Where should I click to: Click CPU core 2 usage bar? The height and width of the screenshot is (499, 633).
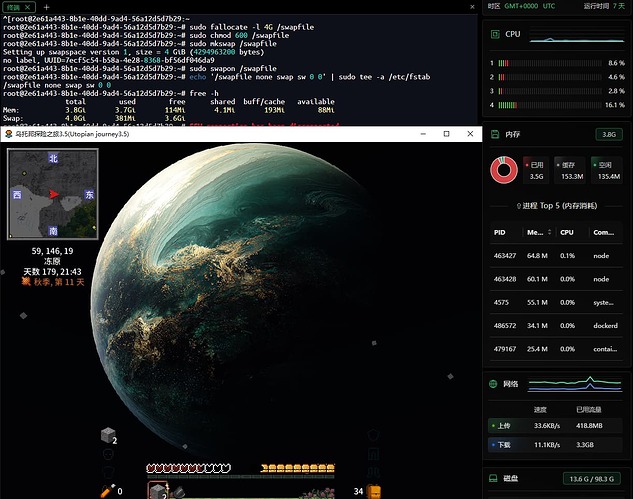click(550, 77)
